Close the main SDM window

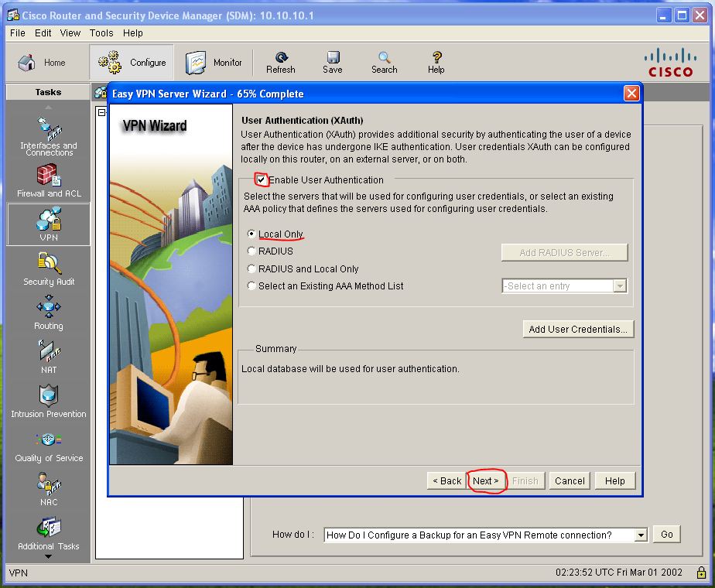(700, 15)
